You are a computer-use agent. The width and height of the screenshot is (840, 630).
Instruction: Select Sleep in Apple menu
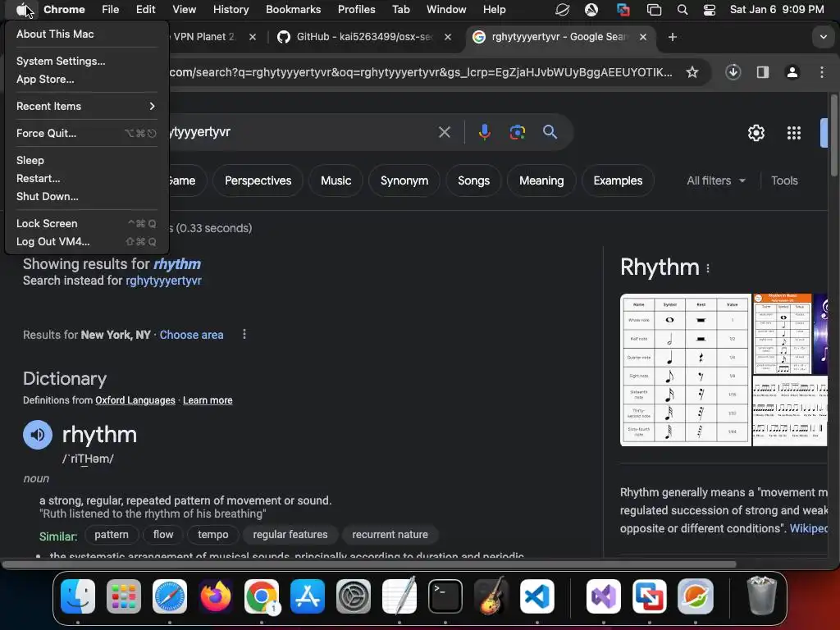point(86,160)
